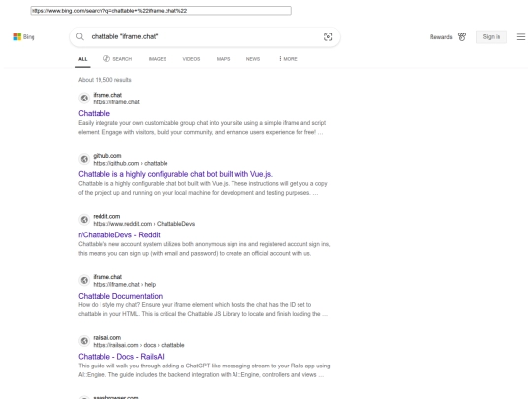This screenshot has height=399, width=532.
Task: Switch to the NEWS tab
Action: [x=253, y=59]
